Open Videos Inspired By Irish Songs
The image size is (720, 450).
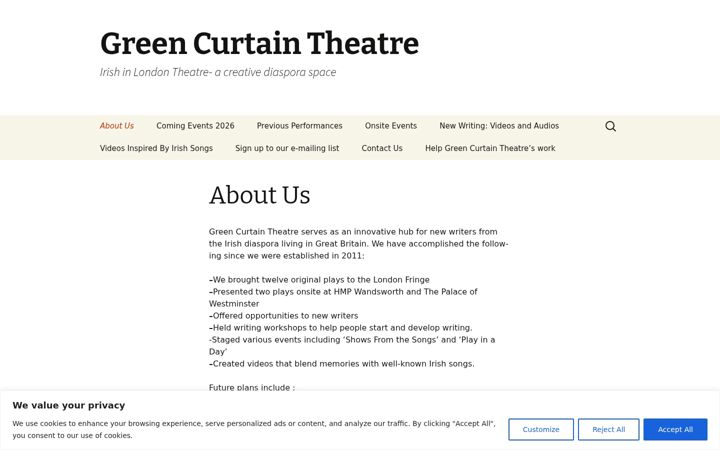point(156,148)
